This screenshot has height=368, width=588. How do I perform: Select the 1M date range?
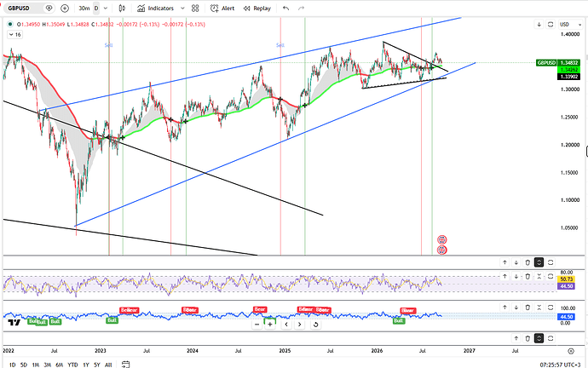[35, 365]
